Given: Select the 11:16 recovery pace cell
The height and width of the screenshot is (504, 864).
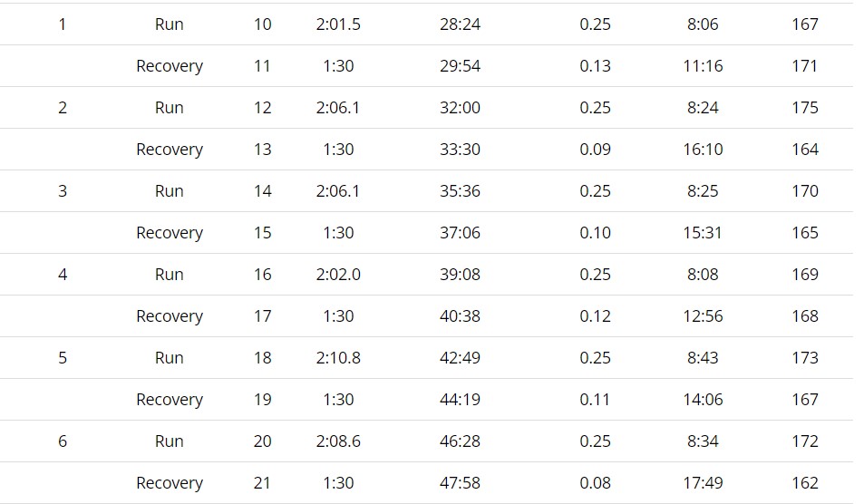Looking at the screenshot, I should (703, 66).
